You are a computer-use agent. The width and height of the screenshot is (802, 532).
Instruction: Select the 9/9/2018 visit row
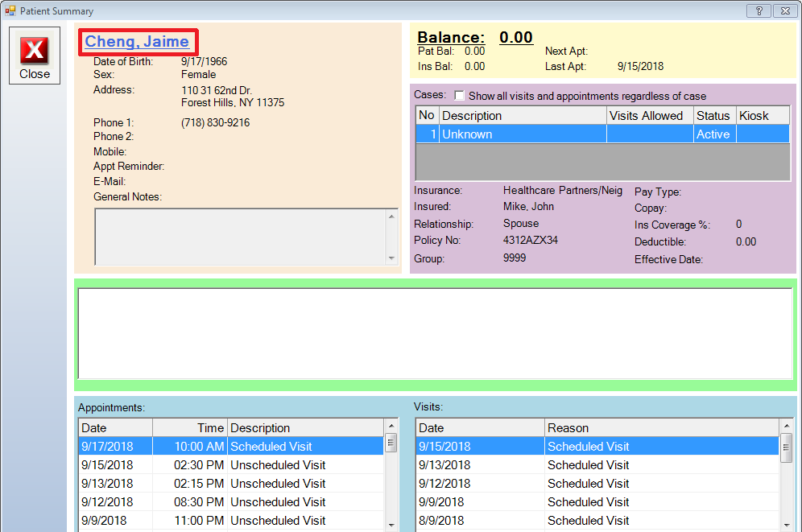pos(597,502)
